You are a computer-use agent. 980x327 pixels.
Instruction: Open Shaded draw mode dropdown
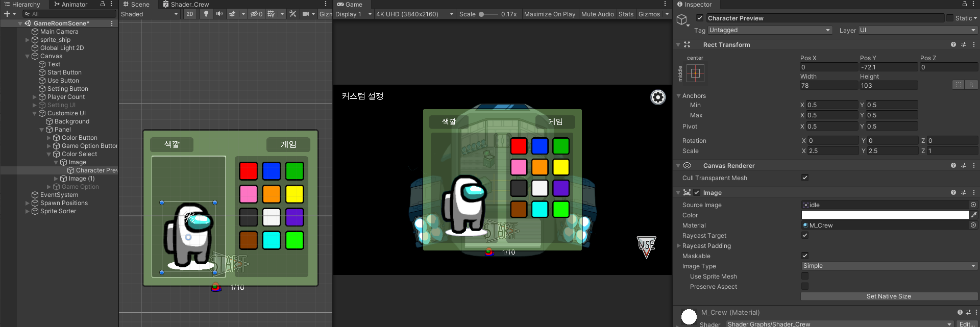click(150, 14)
